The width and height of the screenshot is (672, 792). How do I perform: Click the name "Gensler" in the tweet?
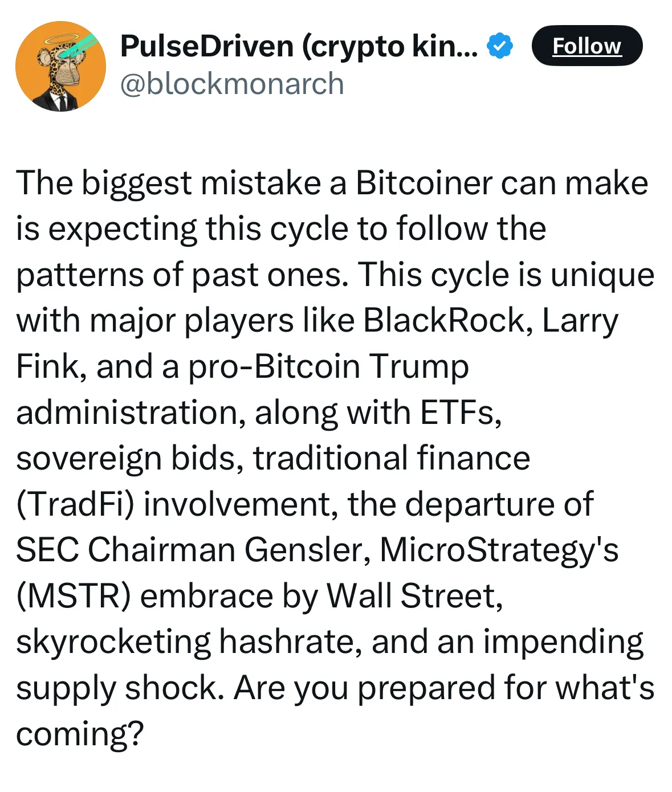coord(307,550)
